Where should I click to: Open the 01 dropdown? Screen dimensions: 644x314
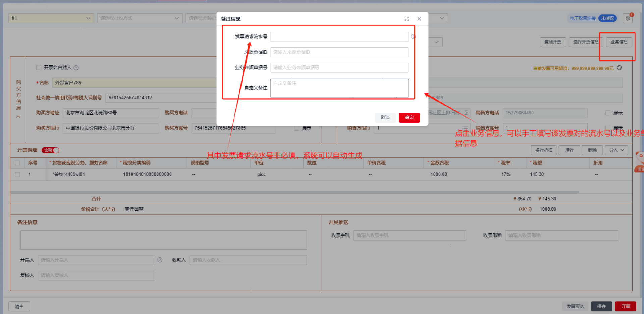coord(51,18)
